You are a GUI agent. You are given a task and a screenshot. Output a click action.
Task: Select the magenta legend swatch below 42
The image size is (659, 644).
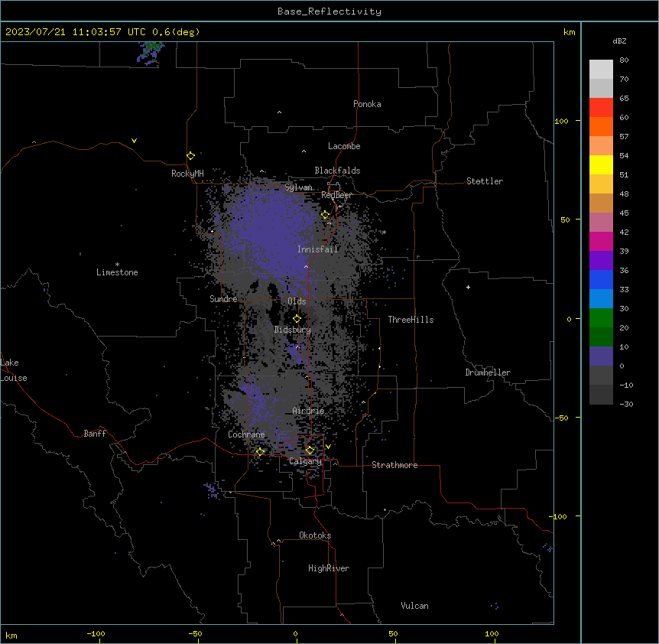(x=601, y=241)
